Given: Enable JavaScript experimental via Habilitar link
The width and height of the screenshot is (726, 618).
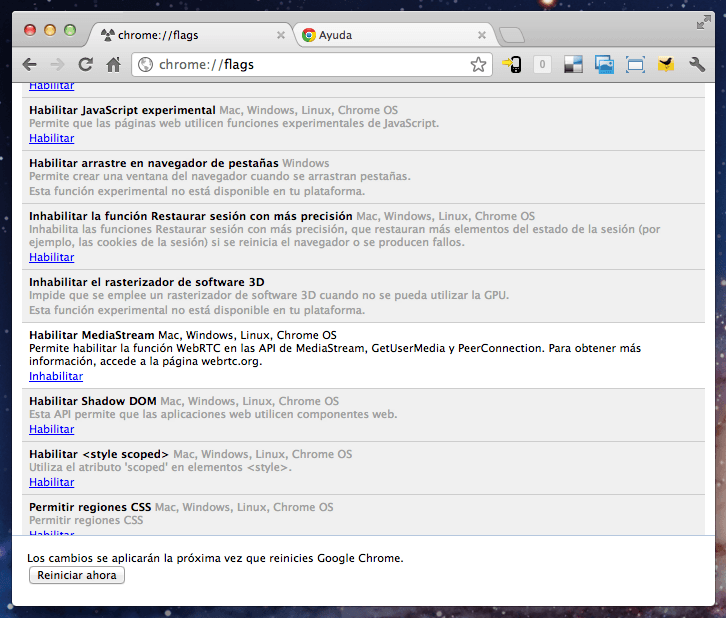Looking at the screenshot, I should click(x=51, y=138).
